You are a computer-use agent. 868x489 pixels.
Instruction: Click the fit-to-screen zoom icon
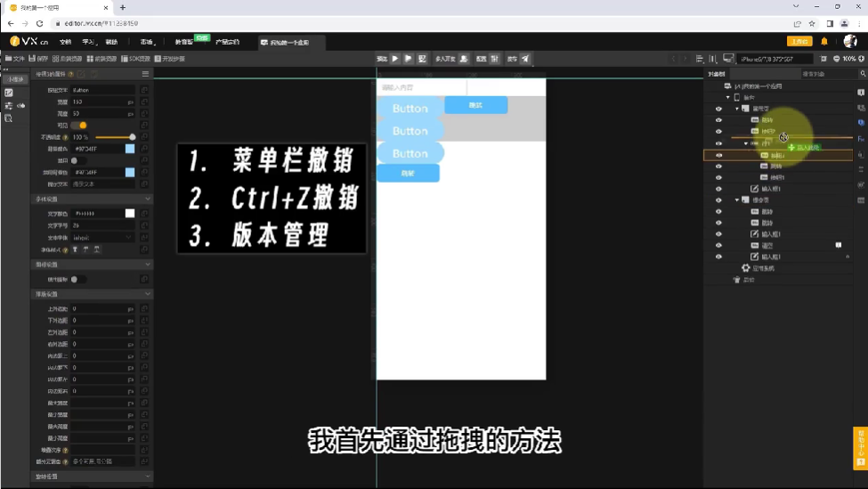(823, 59)
